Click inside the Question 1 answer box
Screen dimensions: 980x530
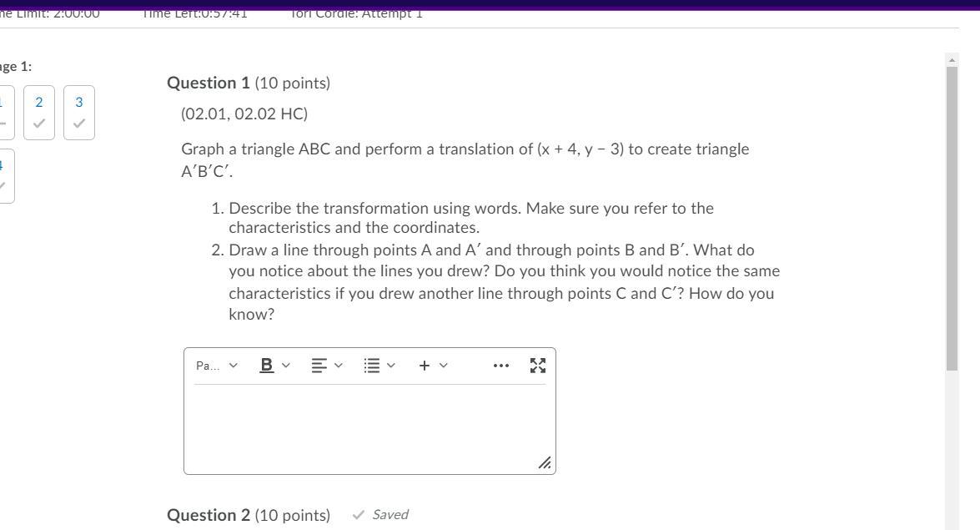369,429
